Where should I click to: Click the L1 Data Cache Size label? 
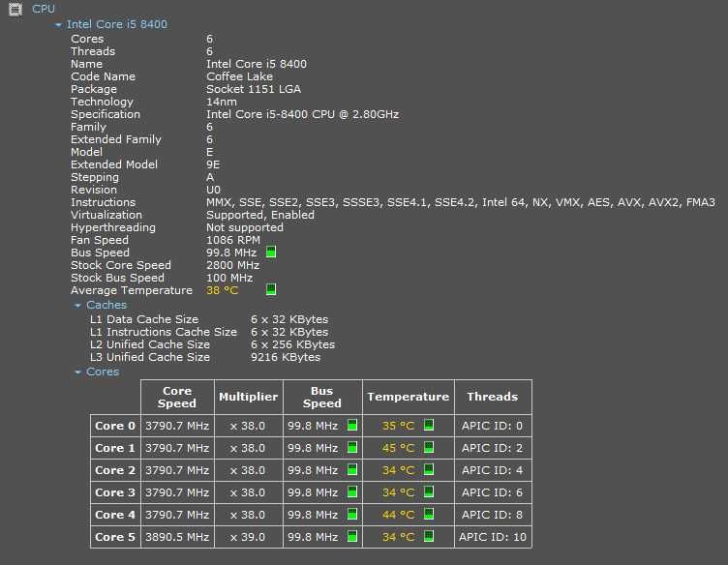[144, 319]
